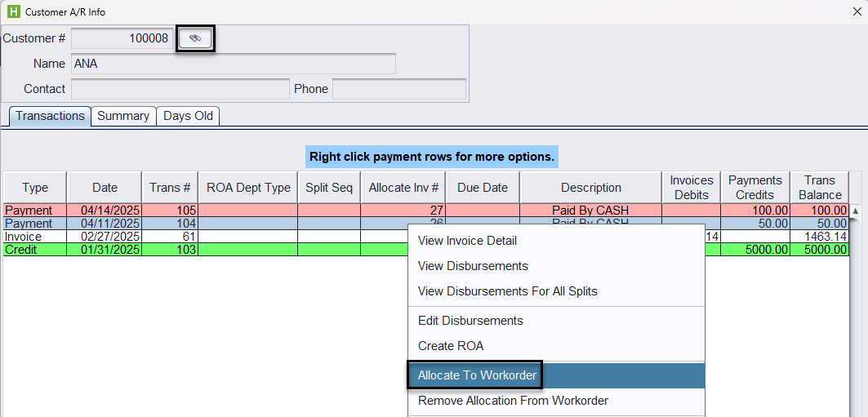The width and height of the screenshot is (868, 417).
Task: Click Create ROA menu item
Action: [x=451, y=346]
